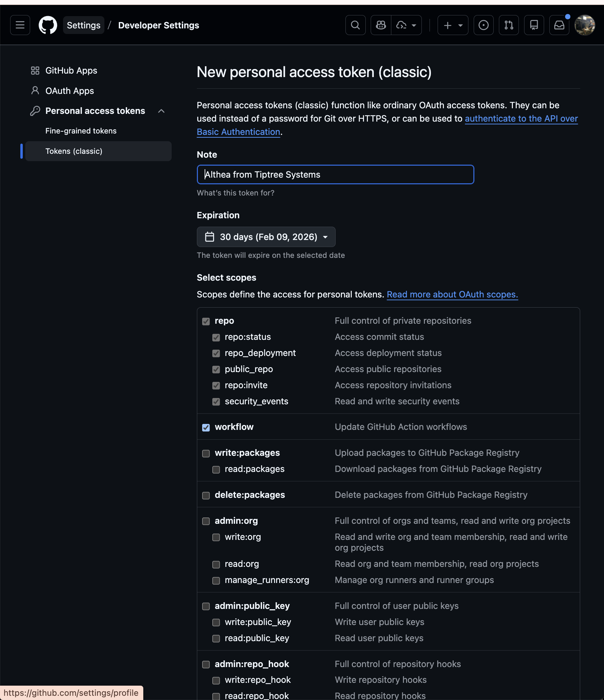This screenshot has height=700, width=604.
Task: Open the create new (+) dropdown
Action: (452, 25)
